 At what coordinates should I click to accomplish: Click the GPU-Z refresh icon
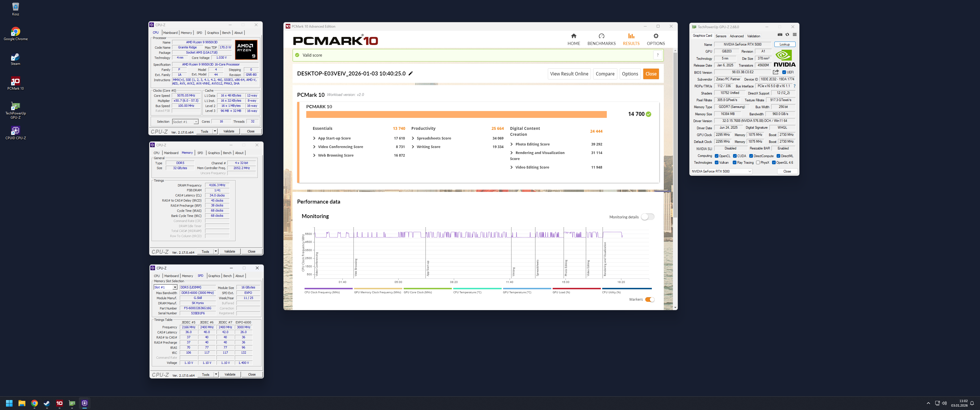[787, 35]
